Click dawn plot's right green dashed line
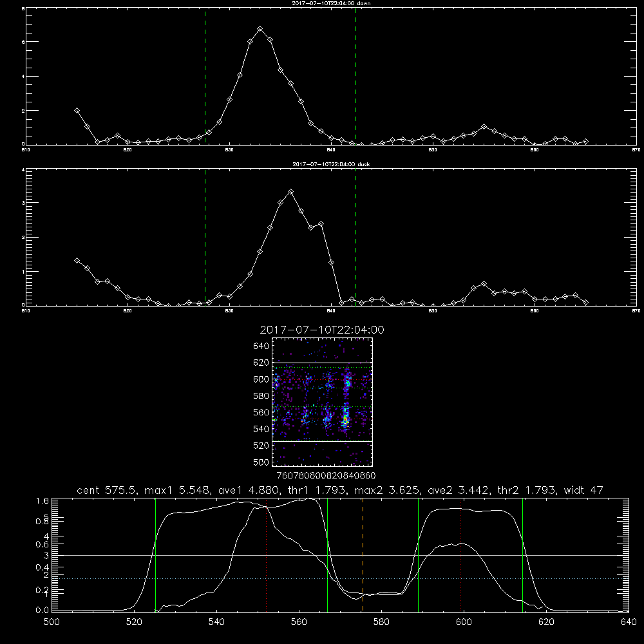 click(355, 77)
